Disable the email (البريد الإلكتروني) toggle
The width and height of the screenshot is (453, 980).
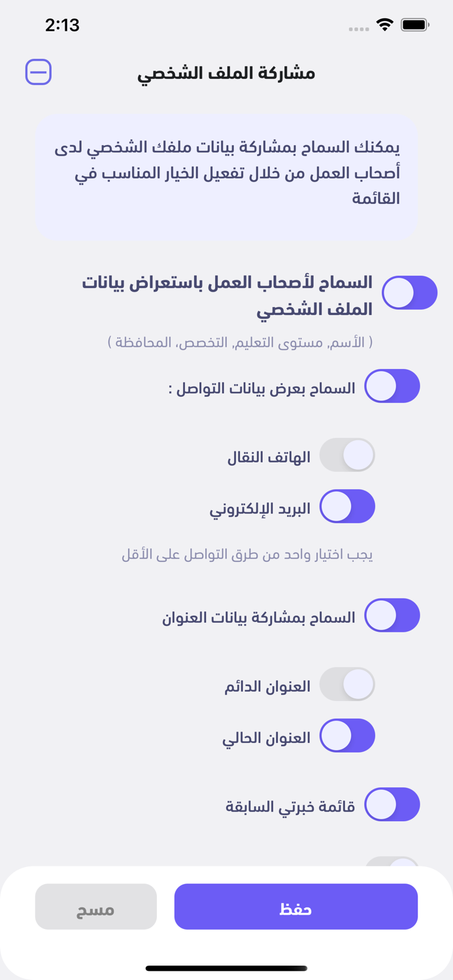coord(347,506)
